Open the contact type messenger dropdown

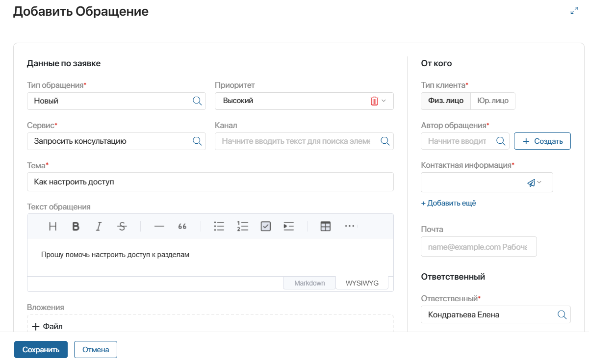pyautogui.click(x=535, y=182)
